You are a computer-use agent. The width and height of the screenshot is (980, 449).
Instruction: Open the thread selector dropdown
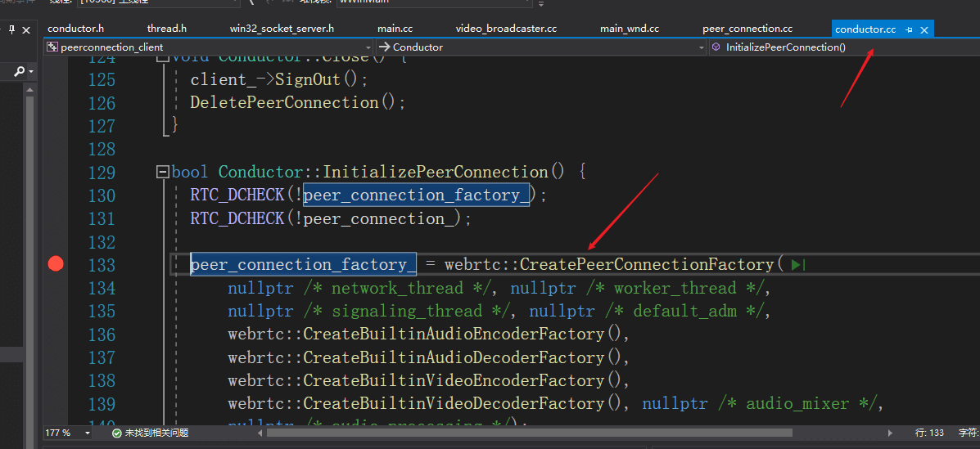click(160, 2)
